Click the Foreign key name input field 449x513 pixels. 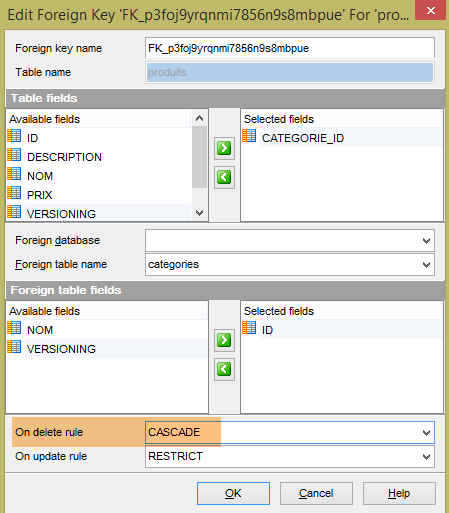point(290,48)
